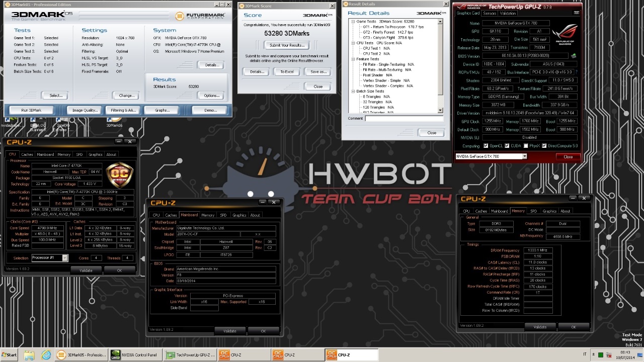Toggle the DirectCompute 5.0 checkbox
644x362 pixels.
point(545,146)
